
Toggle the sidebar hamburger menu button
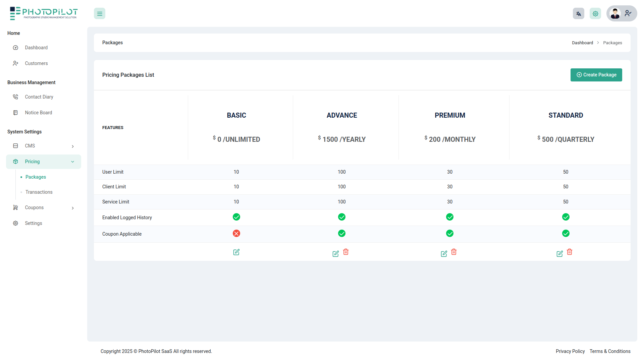[100, 14]
